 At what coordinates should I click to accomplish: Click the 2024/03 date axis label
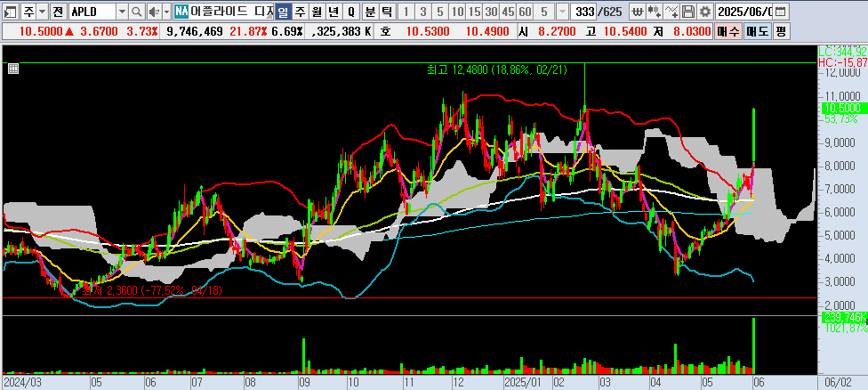click(x=23, y=382)
